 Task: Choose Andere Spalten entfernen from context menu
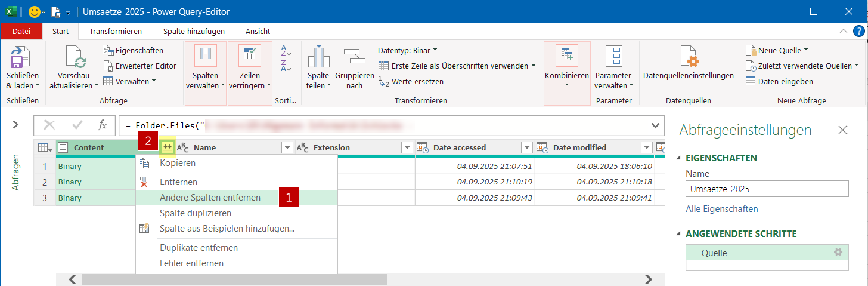coord(210,198)
